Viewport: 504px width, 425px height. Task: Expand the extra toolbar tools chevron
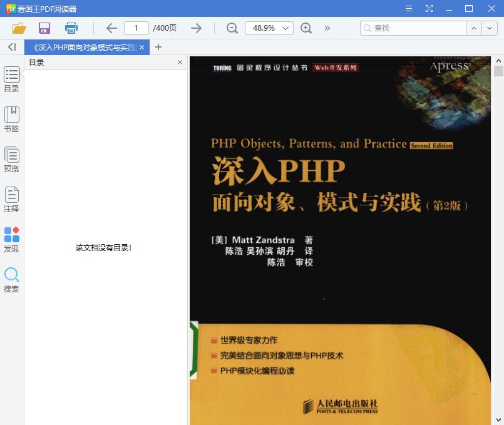[x=327, y=28]
